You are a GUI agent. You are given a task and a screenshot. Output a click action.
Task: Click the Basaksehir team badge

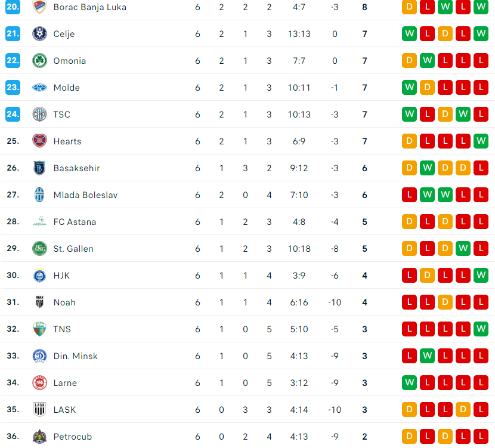pos(39,168)
